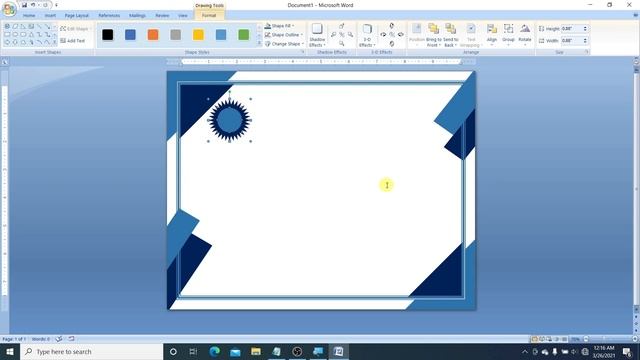
Task: Click the taskbar search box
Action: coord(91,351)
